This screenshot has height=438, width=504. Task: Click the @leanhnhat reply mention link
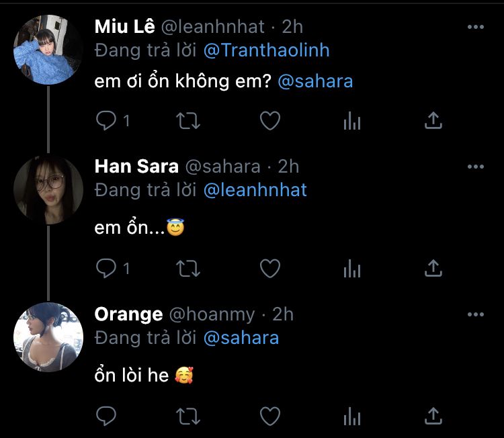pyautogui.click(x=255, y=190)
